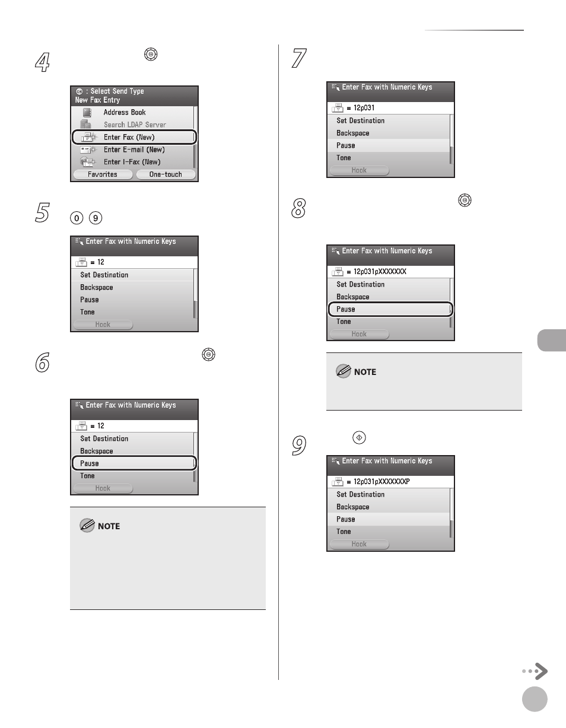Click the scrollbar of the Select Send Type list
566x728 pixels.
click(x=195, y=137)
